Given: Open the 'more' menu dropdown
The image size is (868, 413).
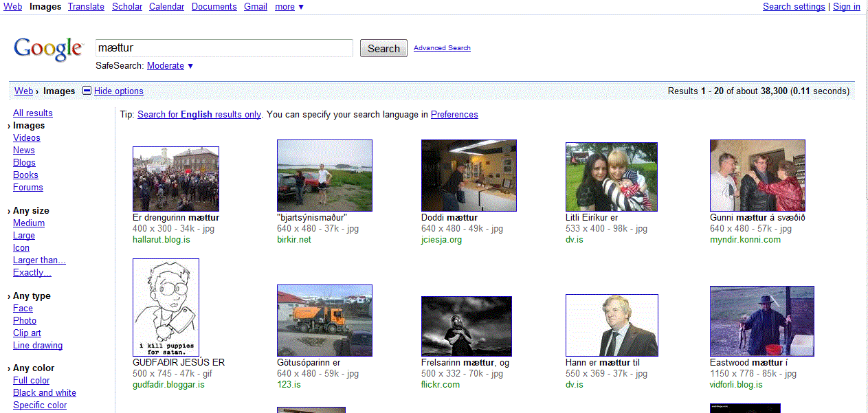Looking at the screenshot, I should (x=289, y=7).
